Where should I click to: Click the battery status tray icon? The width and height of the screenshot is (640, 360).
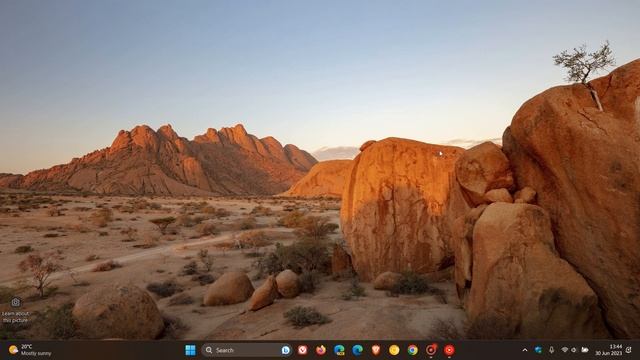pos(585,350)
